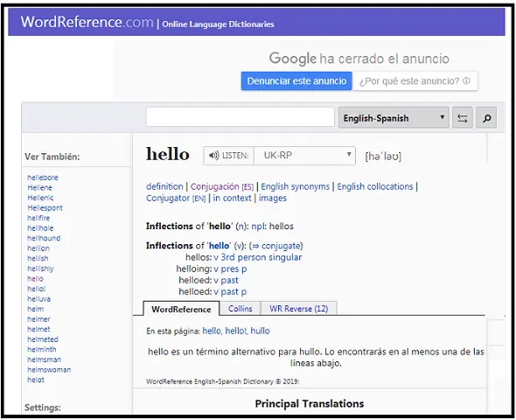Click the npl abbreviation link

[258, 226]
